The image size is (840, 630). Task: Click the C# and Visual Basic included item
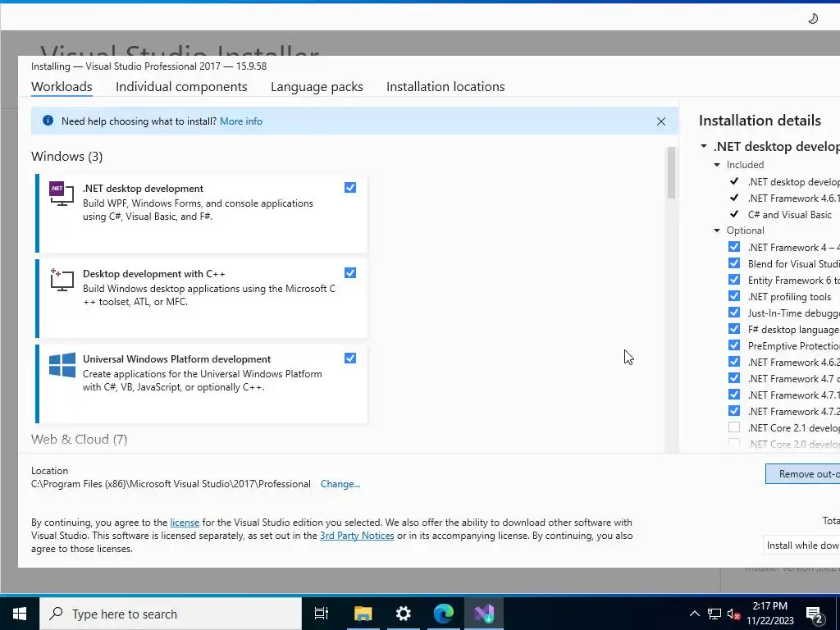(x=790, y=214)
